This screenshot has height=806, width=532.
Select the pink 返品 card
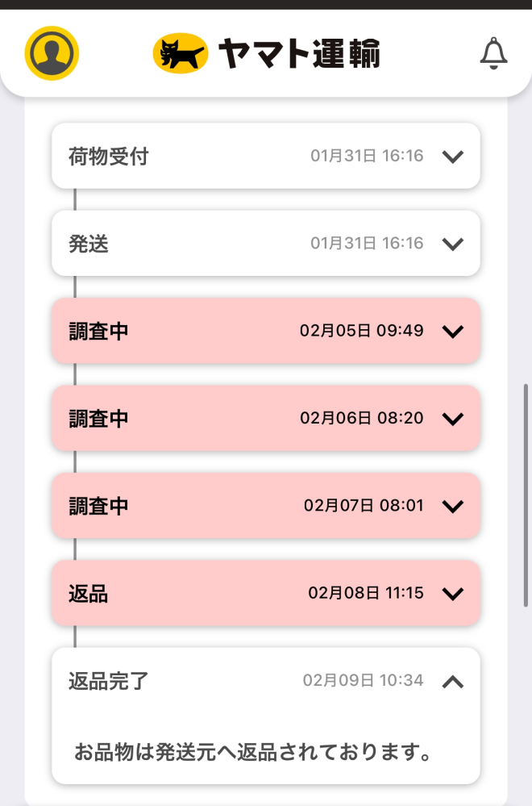[266, 593]
